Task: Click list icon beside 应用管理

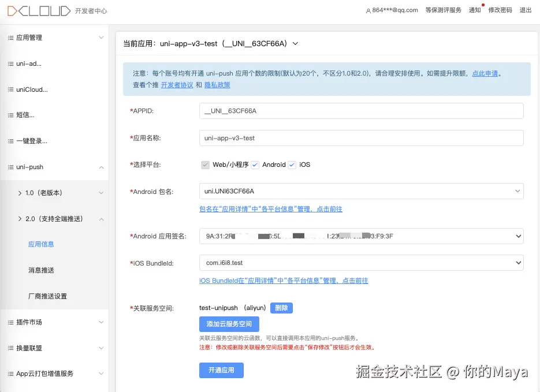Action: pos(10,38)
